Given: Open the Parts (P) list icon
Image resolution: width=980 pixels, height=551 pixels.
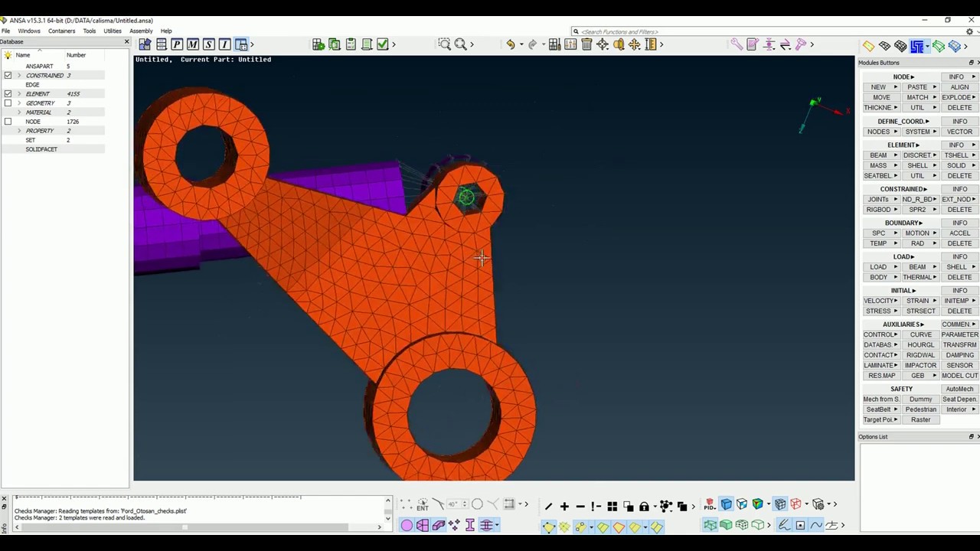Looking at the screenshot, I should click(177, 44).
